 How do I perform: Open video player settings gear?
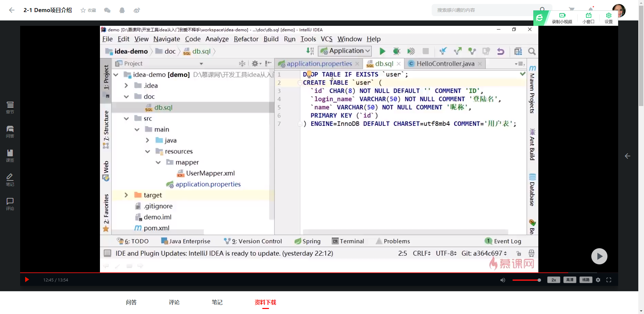[598, 280]
